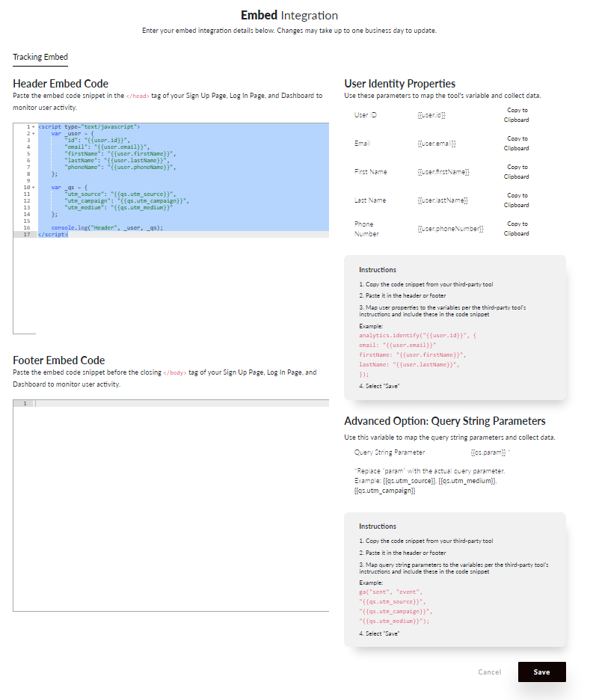Click the console.log line in header code
Viewport: 593px width, 700px height.
click(x=107, y=227)
